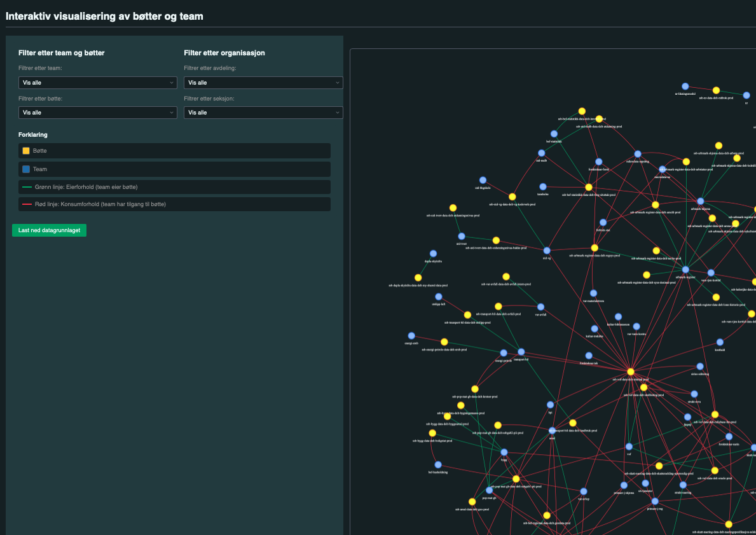Click the 'Grønn linje: Eierforhold' legend row

coord(175,187)
